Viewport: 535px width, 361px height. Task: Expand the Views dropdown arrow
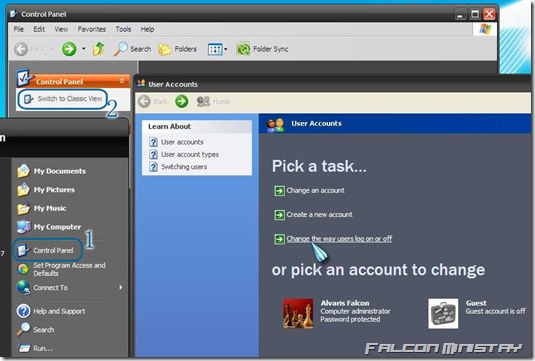(226, 49)
